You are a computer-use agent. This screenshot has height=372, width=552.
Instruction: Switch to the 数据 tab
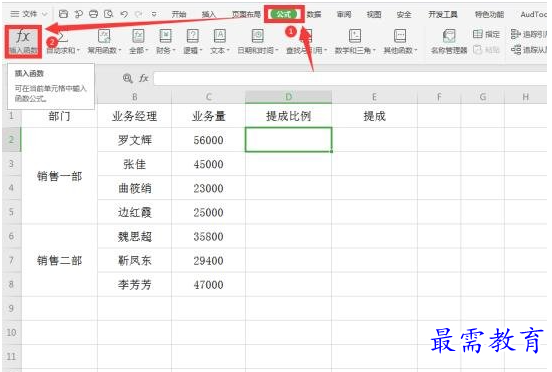[314, 14]
